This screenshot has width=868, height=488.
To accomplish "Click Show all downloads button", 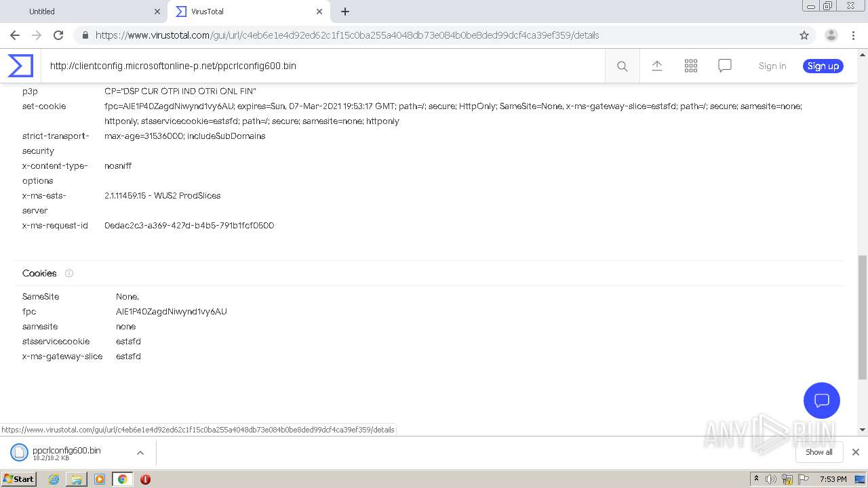I will (819, 452).
